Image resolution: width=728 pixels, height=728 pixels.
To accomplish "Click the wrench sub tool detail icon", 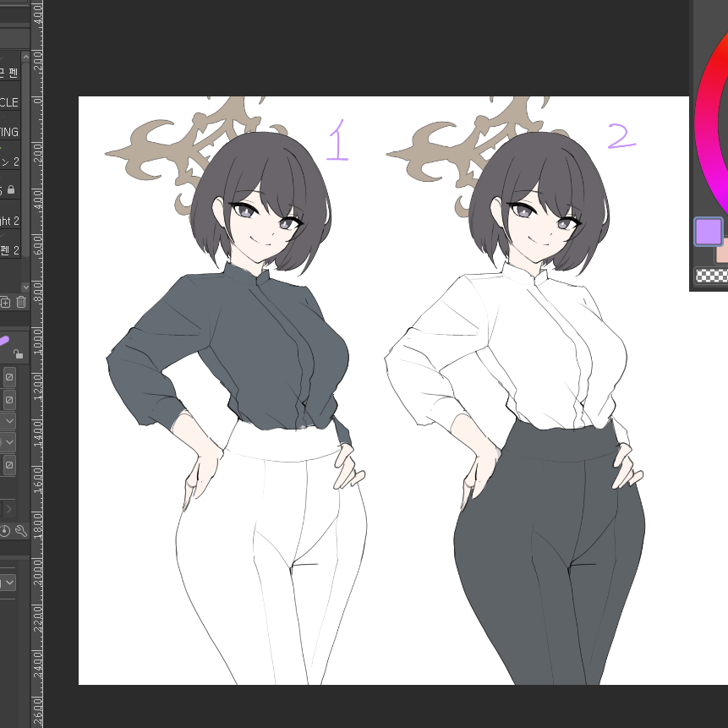I will click(x=21, y=531).
